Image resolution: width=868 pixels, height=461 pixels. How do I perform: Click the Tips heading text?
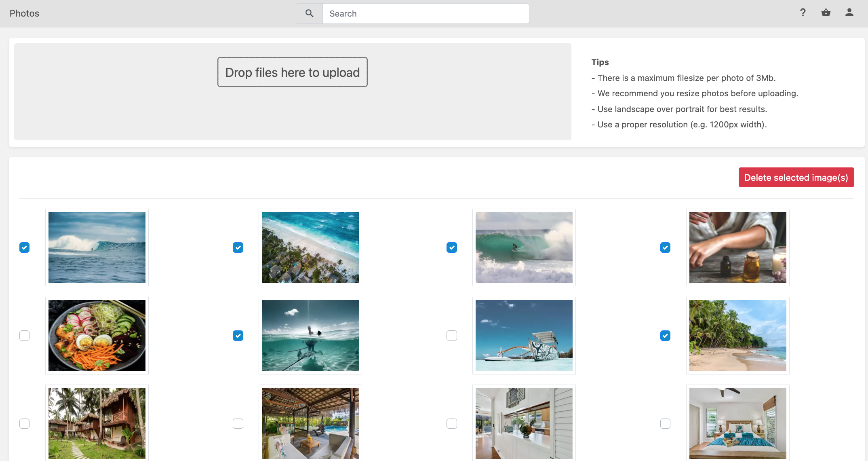click(600, 62)
